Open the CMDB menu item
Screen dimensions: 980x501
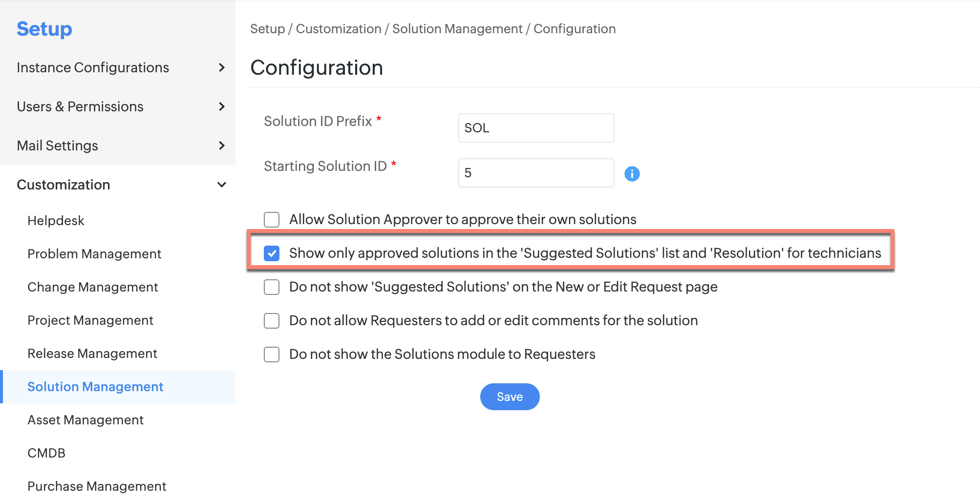pos(46,453)
